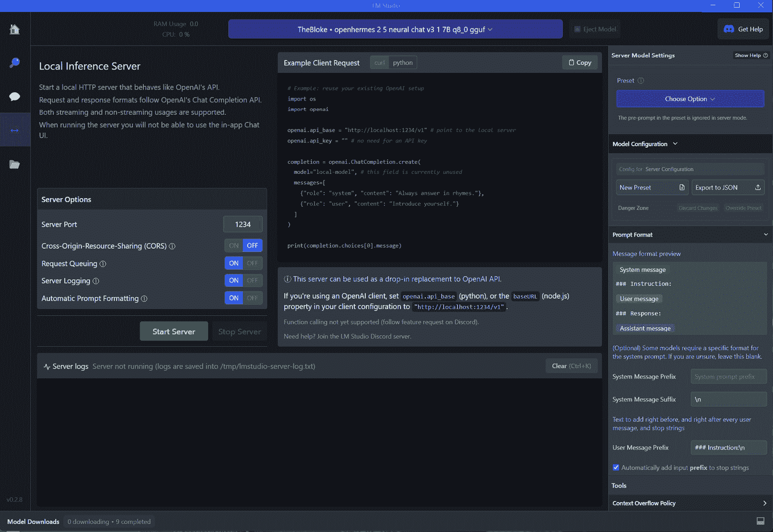The image size is (773, 532).
Task: Click the clipboard icon on Copy
Action: tap(571, 62)
